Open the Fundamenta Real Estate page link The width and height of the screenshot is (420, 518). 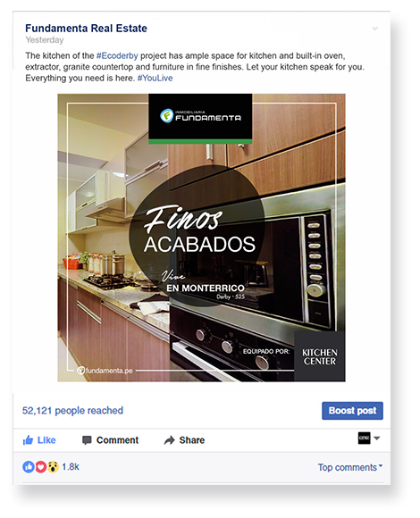[x=87, y=29]
